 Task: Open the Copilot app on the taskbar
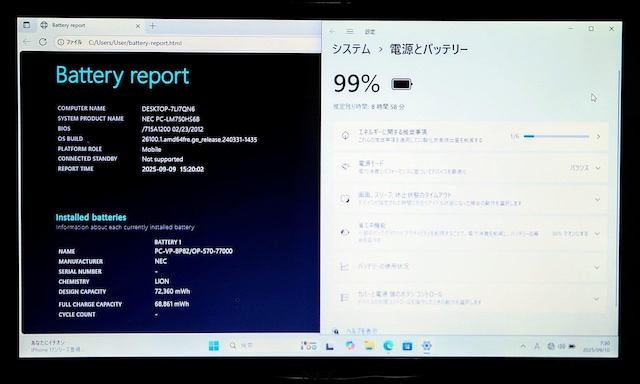(350, 346)
